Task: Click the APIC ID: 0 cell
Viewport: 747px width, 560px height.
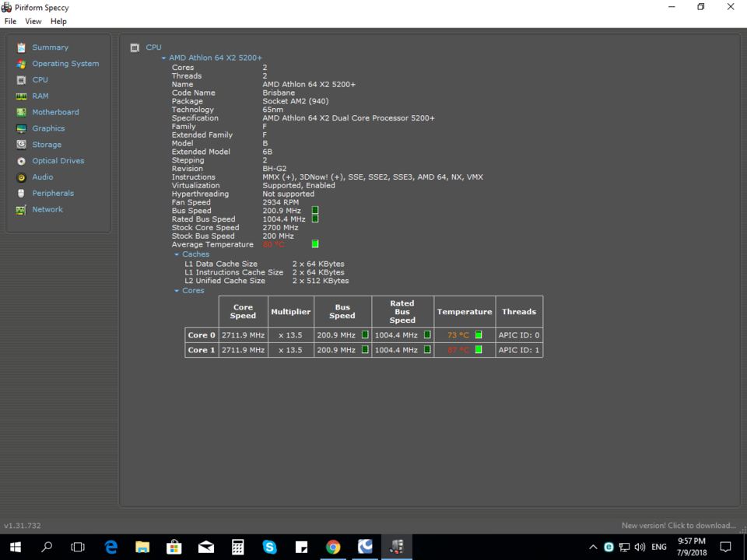Action: (519, 335)
